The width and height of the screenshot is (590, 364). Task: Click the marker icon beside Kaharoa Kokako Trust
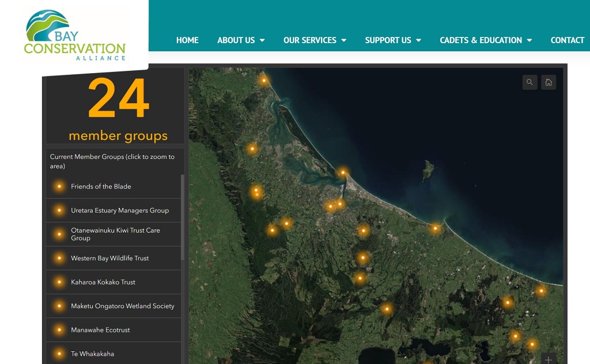[x=59, y=282]
